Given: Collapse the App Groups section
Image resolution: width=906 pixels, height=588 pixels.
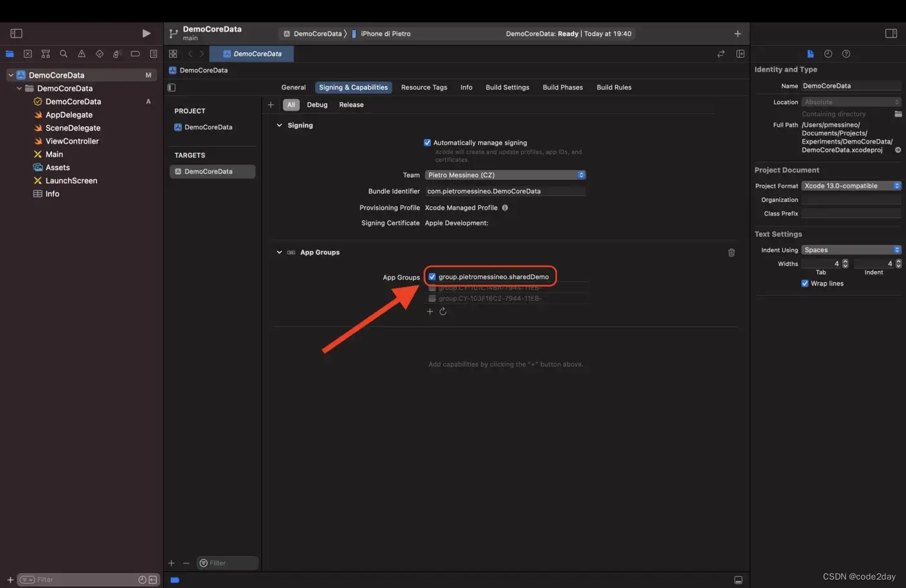Looking at the screenshot, I should tap(280, 252).
